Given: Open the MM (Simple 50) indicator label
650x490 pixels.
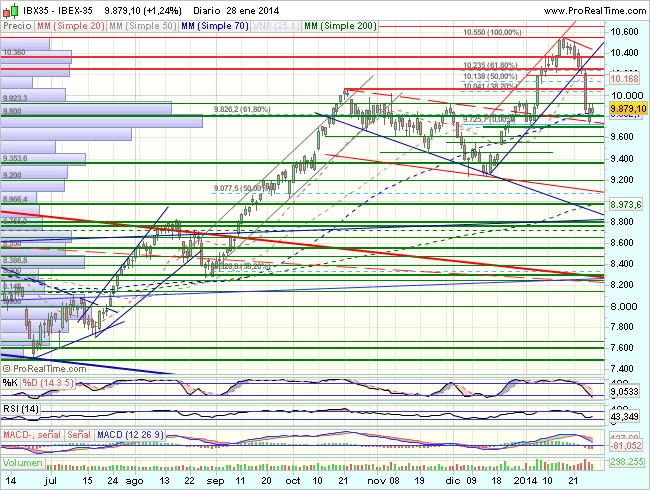Looking at the screenshot, I should point(142,26).
